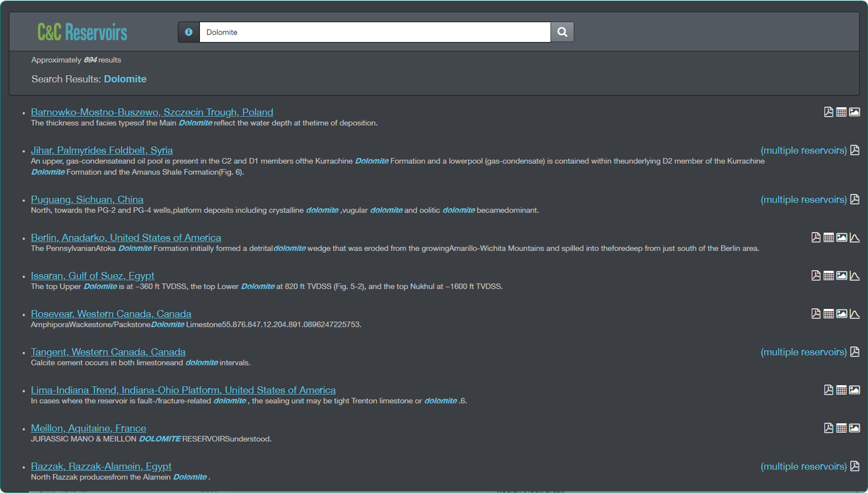Screen dimensions: 868x493
Task: Click "North Razzak producesfrom the Alamein" snippet
Action: click(120, 477)
